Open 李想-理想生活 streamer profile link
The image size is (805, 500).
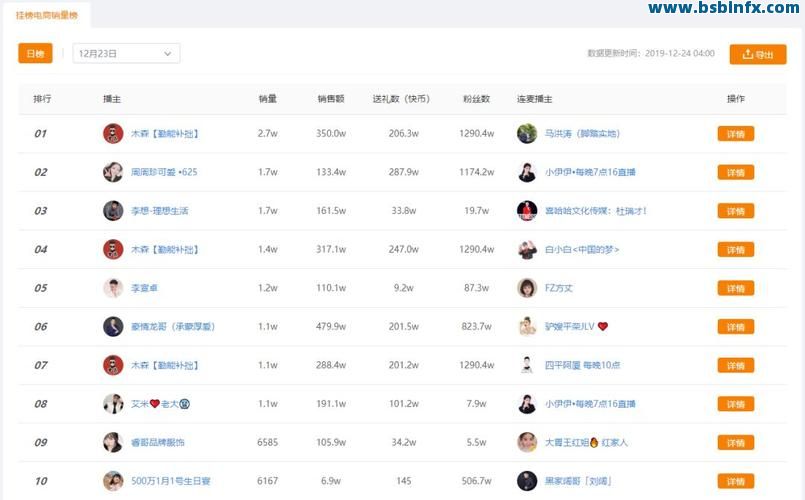tap(159, 211)
